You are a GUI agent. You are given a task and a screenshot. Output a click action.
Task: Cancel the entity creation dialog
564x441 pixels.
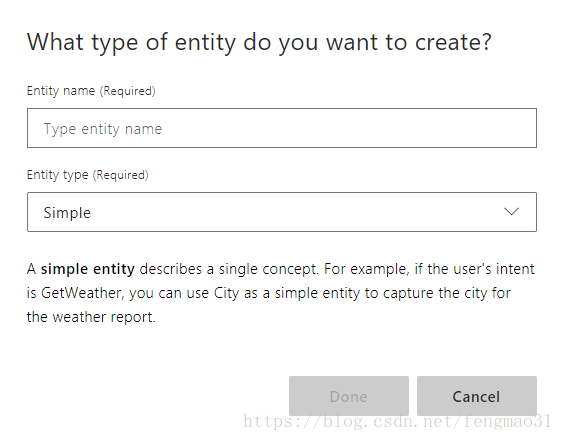[477, 396]
